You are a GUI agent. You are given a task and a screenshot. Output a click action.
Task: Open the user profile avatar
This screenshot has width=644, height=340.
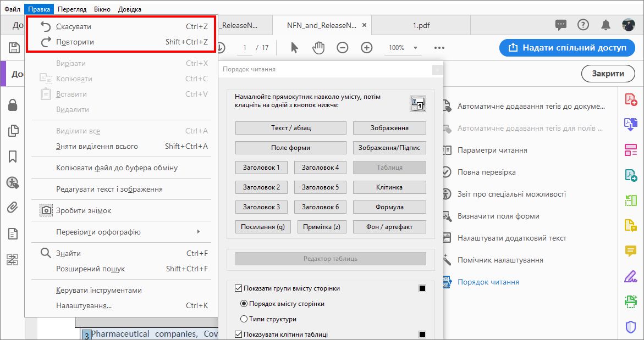629,25
